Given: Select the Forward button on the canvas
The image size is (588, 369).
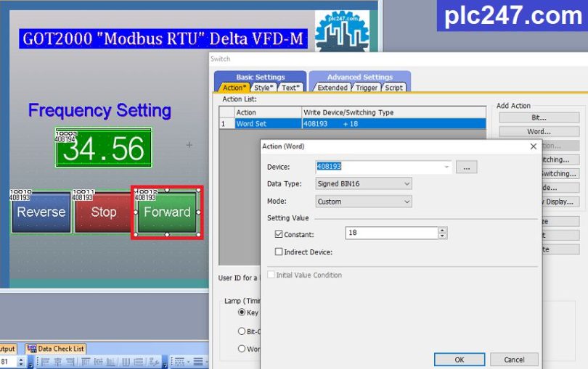Looking at the screenshot, I should (x=167, y=212).
